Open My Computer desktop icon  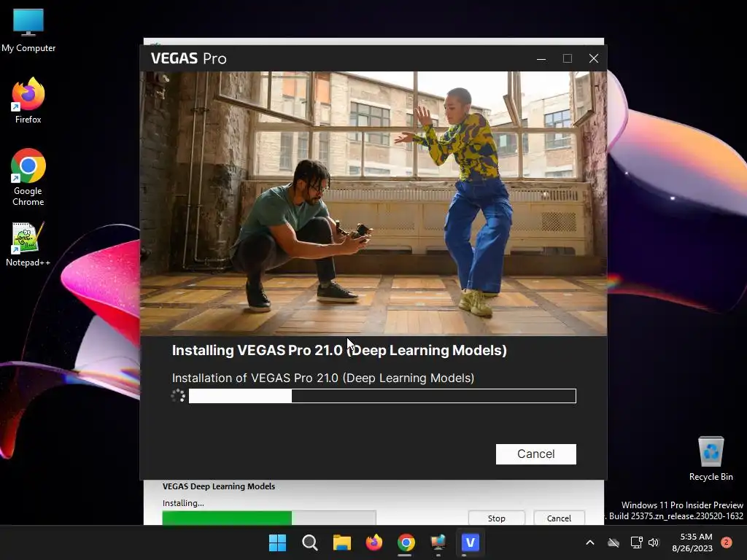[x=28, y=31]
